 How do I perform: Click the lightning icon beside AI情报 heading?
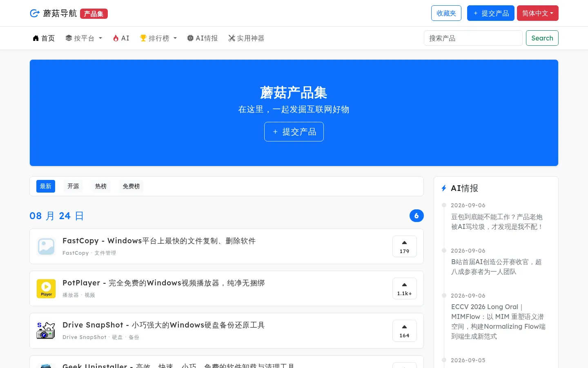coord(444,188)
